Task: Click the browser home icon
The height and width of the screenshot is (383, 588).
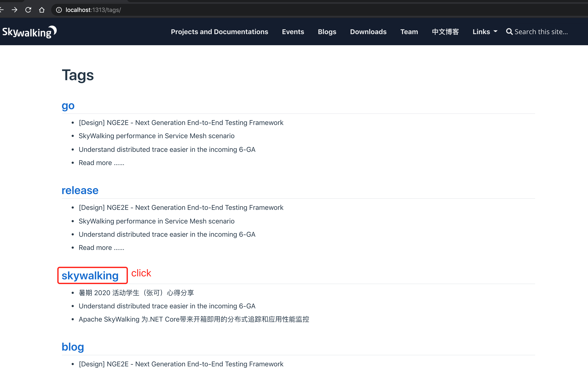Action: (42, 10)
